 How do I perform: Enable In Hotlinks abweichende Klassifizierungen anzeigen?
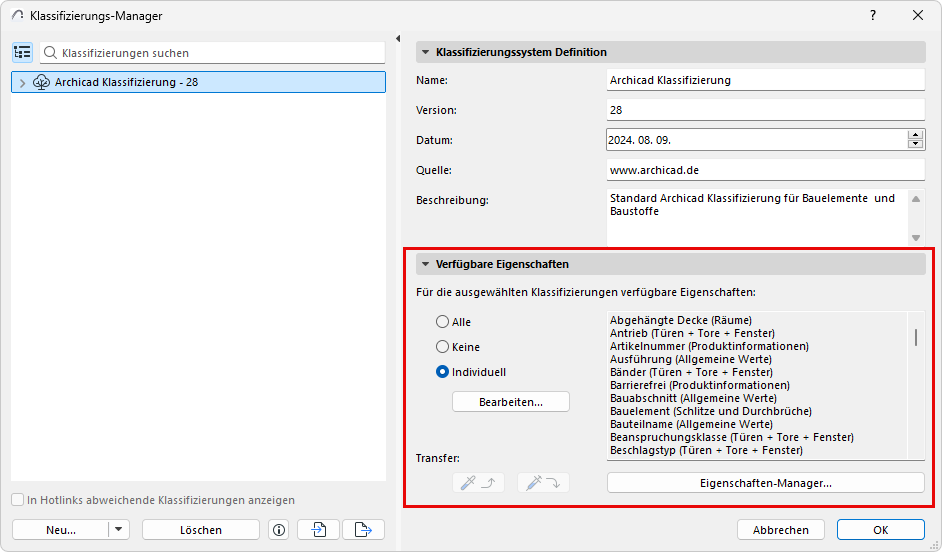click(18, 500)
